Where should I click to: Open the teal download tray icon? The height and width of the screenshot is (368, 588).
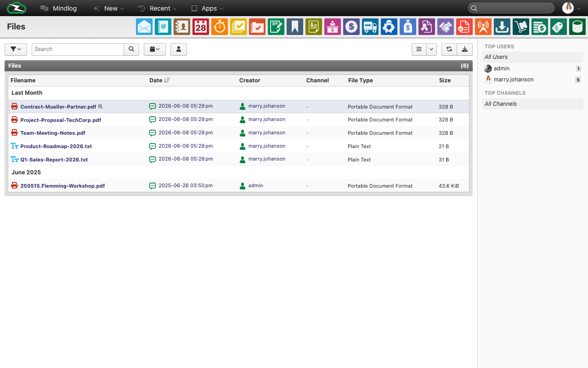point(502,27)
